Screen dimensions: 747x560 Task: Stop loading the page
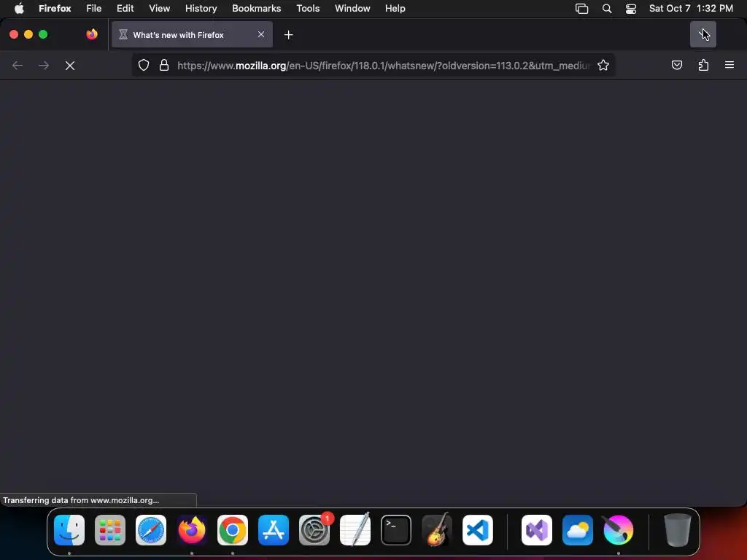click(70, 65)
